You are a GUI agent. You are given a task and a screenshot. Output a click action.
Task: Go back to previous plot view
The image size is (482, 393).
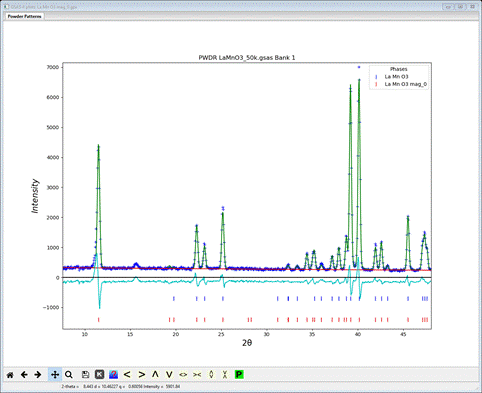tap(24, 375)
